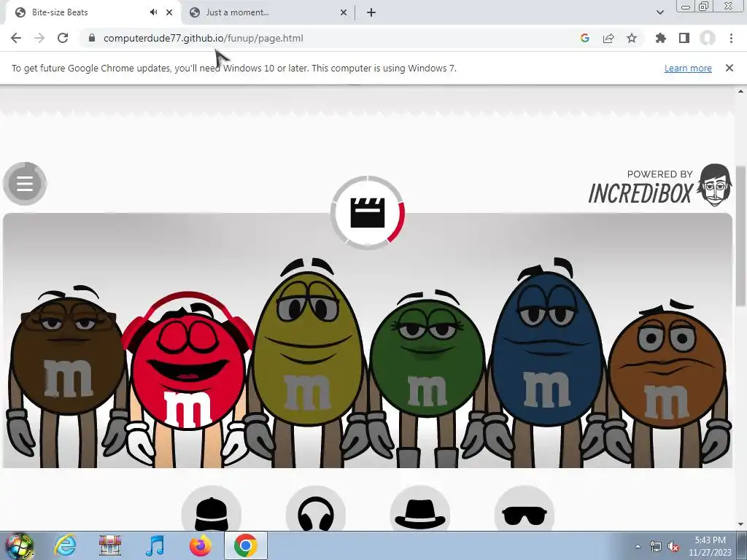The height and width of the screenshot is (560, 747).
Task: Close the Bite-size Beats tab
Action: [169, 12]
